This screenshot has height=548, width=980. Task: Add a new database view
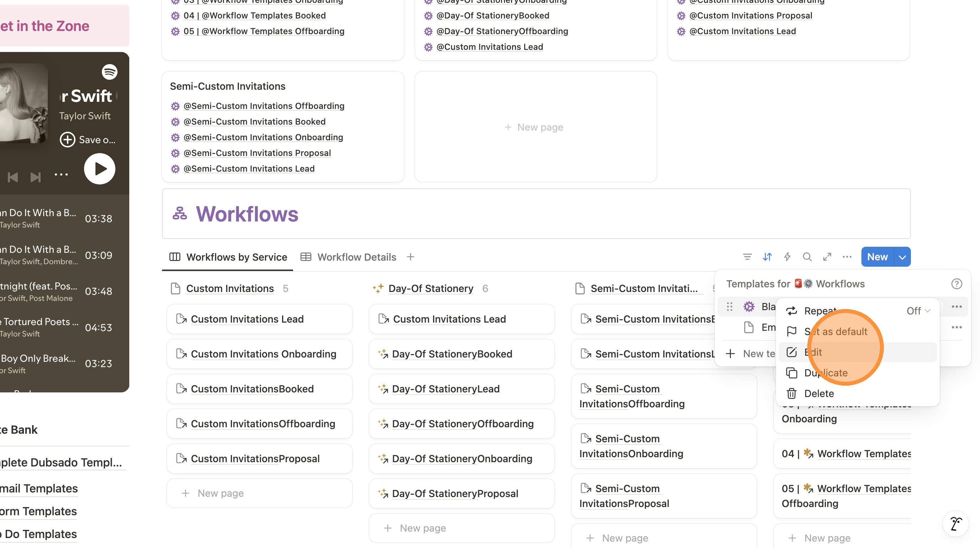click(411, 257)
